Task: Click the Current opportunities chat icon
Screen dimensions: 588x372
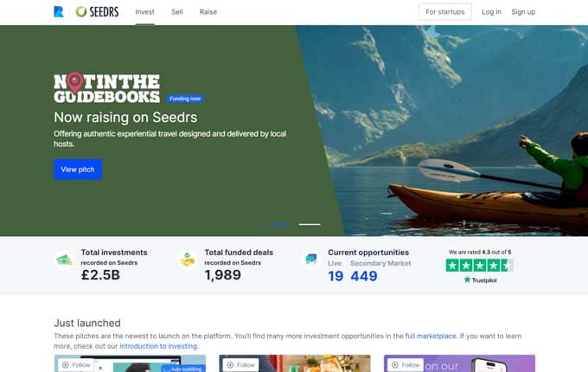Action: 311,260
